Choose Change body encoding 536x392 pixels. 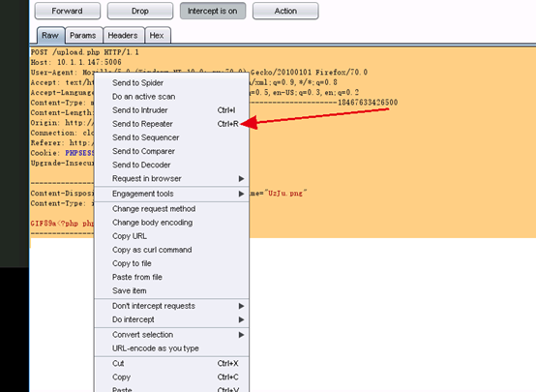click(171, 223)
